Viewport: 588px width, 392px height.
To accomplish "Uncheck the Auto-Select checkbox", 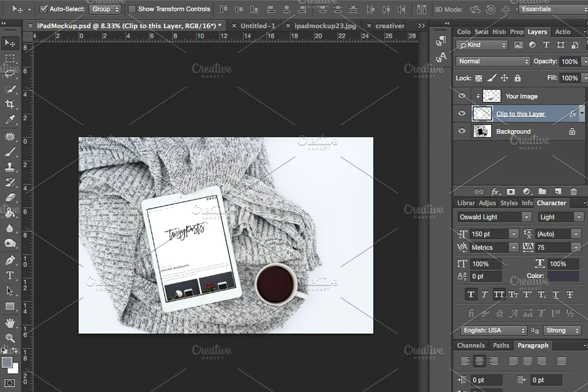I will click(44, 9).
